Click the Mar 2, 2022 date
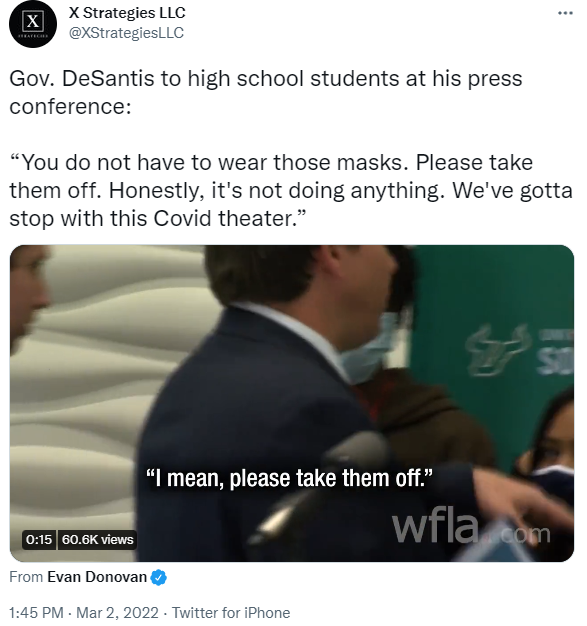Screen dimensions: 587x626 (x=117, y=613)
